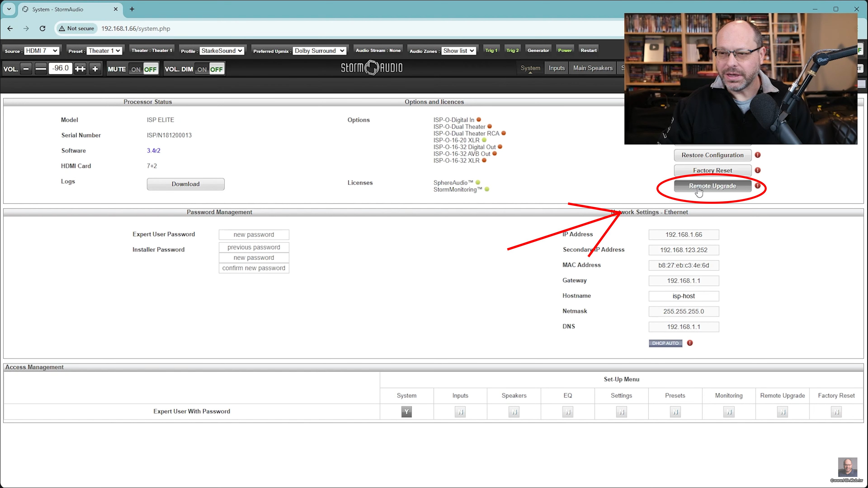Screen dimensions: 868x488
Task: Click the Netmask field 255.255.255.0
Action: 684,312
